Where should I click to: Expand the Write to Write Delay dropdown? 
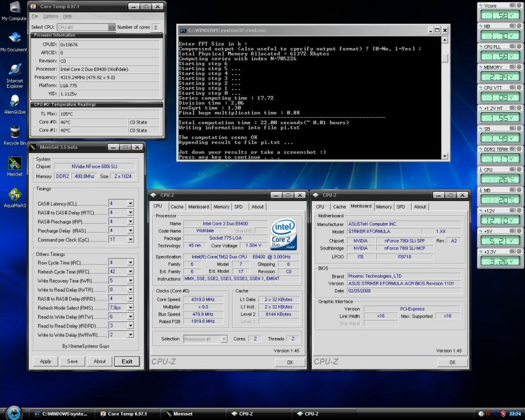click(130, 334)
